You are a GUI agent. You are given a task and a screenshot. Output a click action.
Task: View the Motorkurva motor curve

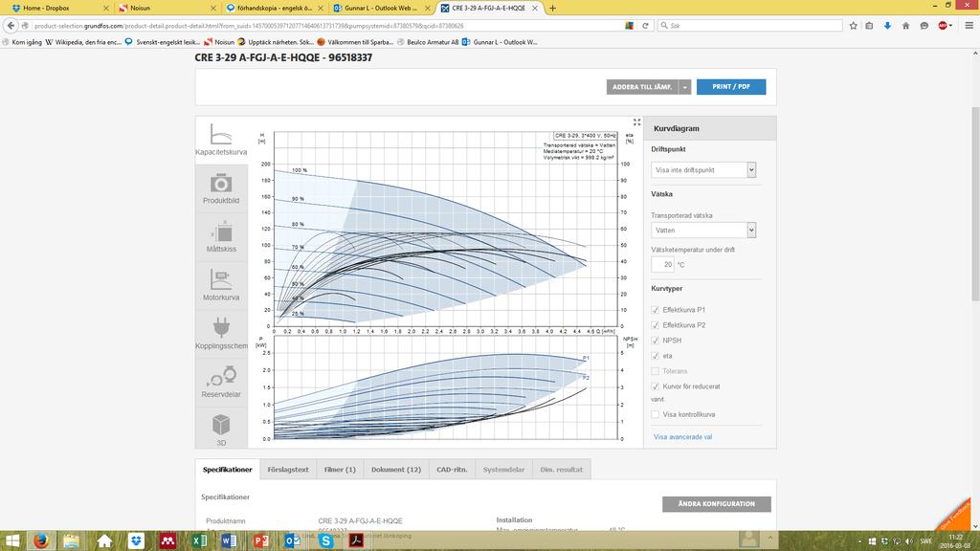[221, 285]
